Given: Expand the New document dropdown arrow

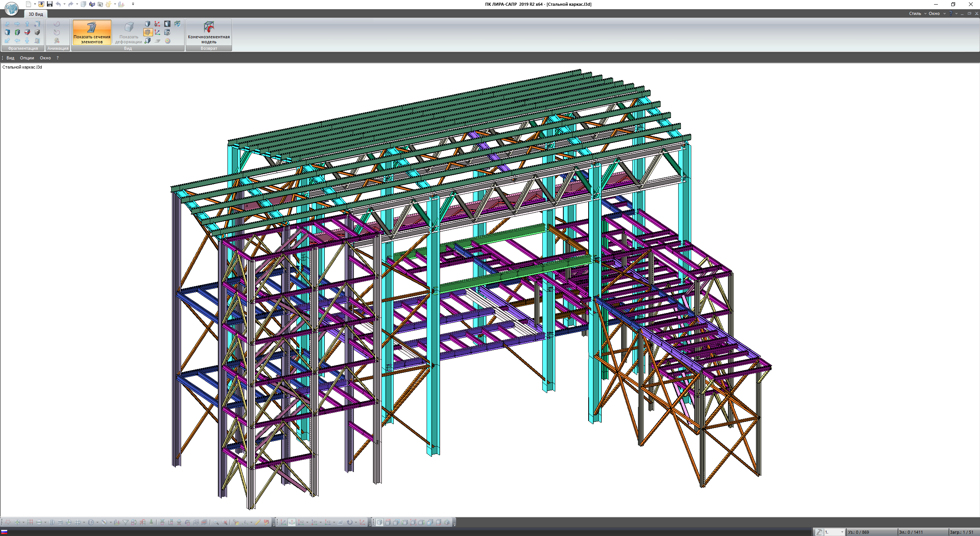Looking at the screenshot, I should point(35,4).
